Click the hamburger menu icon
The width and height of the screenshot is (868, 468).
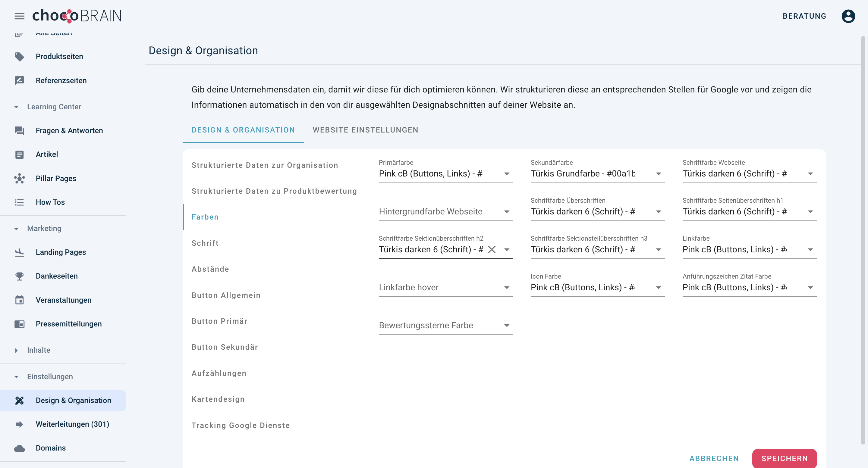(x=20, y=16)
